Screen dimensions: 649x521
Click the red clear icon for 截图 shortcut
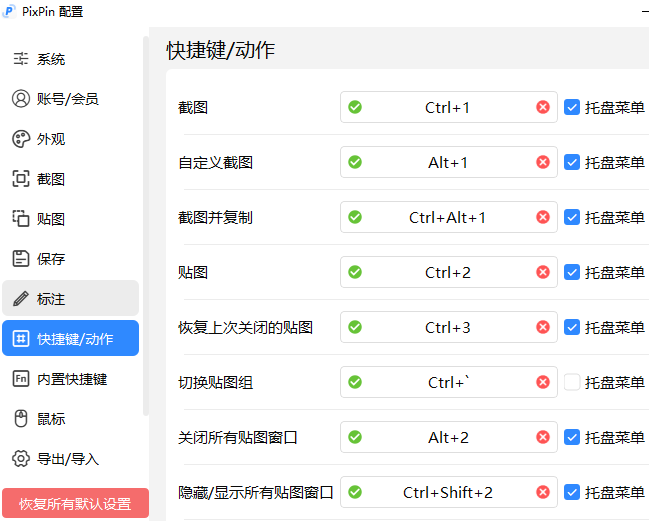(x=543, y=107)
